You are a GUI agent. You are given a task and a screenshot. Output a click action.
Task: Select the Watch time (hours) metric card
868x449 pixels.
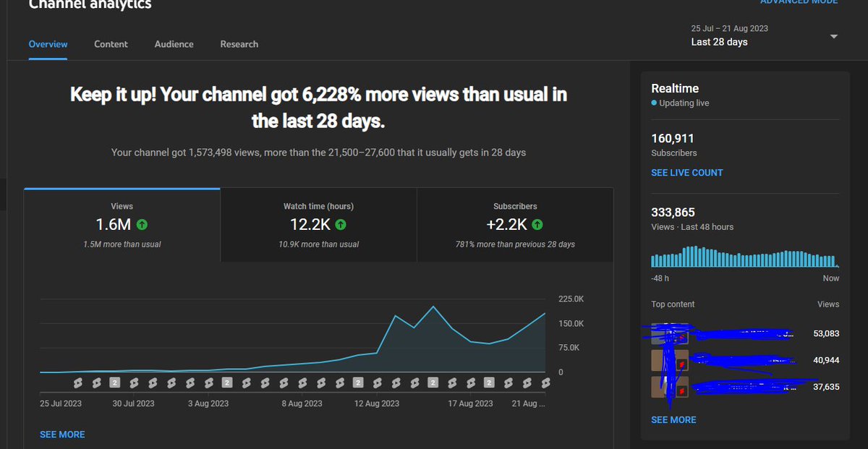coord(318,225)
